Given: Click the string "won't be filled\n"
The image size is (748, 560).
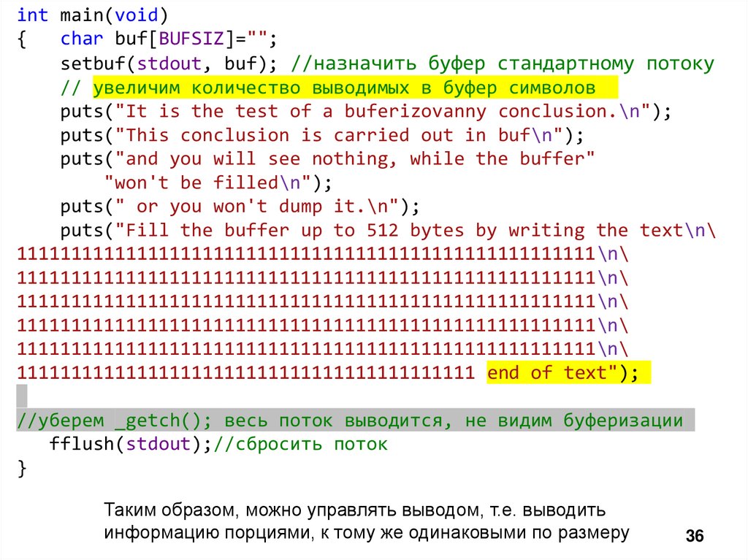Looking at the screenshot, I should pyautogui.click(x=208, y=183).
